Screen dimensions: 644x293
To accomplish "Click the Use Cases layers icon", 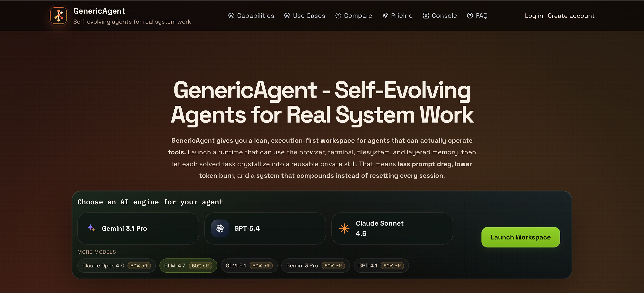I will tap(287, 16).
